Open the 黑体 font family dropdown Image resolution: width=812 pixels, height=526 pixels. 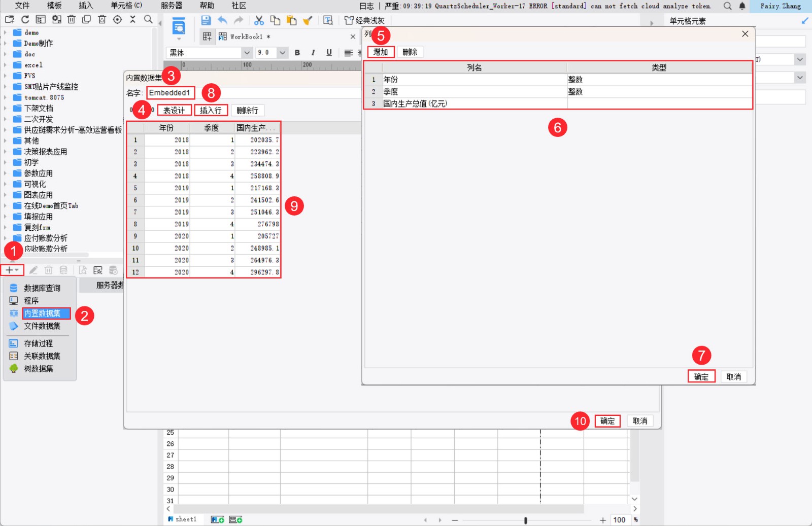pyautogui.click(x=247, y=53)
